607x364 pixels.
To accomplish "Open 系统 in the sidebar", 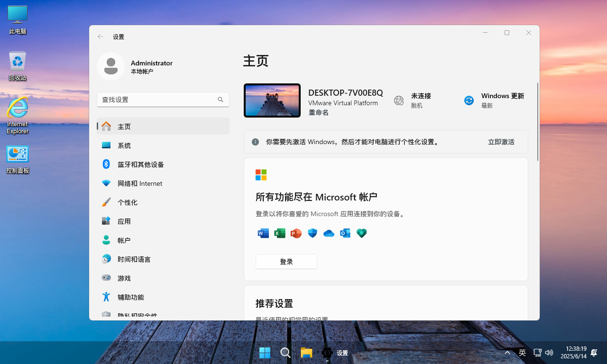I will coord(163,146).
